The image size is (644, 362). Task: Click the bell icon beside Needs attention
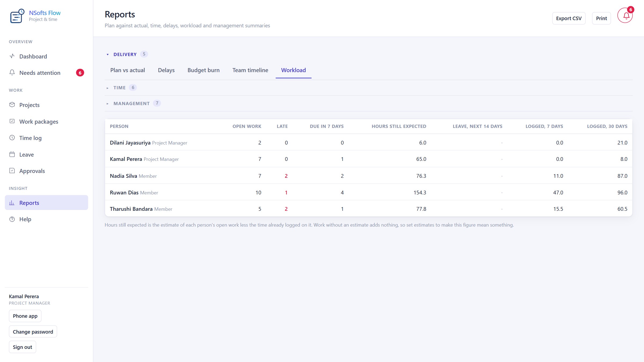point(12,72)
